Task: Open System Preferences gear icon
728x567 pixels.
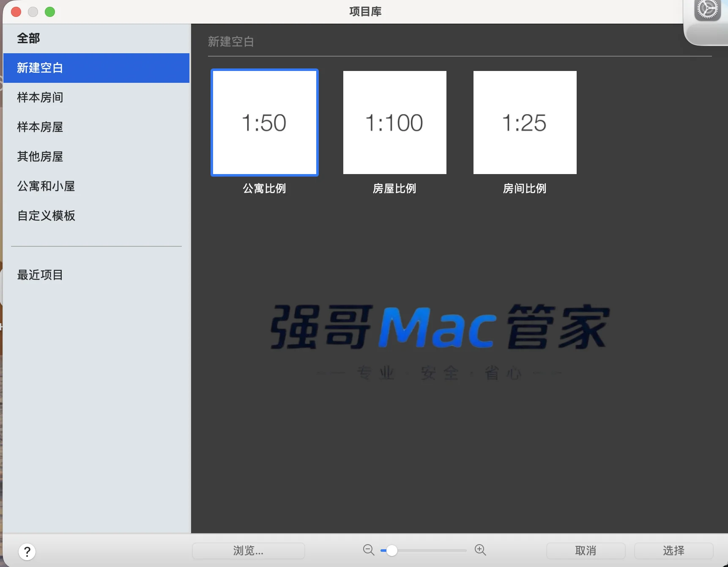Action: (707, 9)
